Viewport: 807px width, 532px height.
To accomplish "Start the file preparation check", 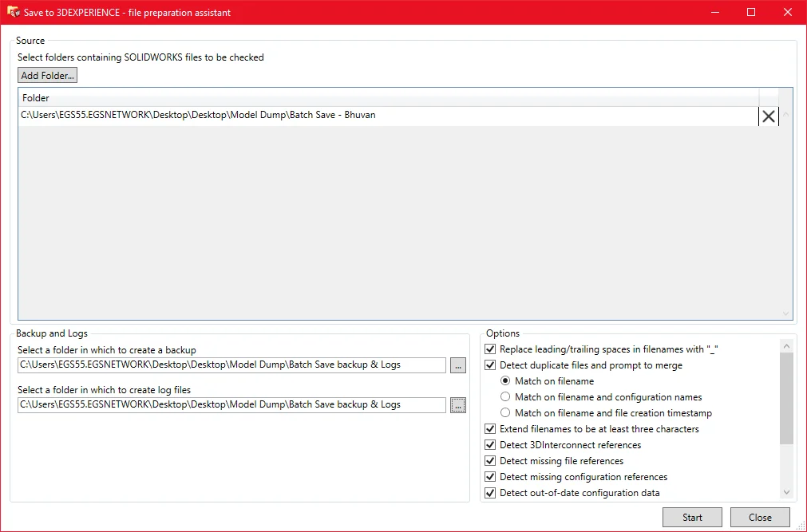I will (691, 517).
